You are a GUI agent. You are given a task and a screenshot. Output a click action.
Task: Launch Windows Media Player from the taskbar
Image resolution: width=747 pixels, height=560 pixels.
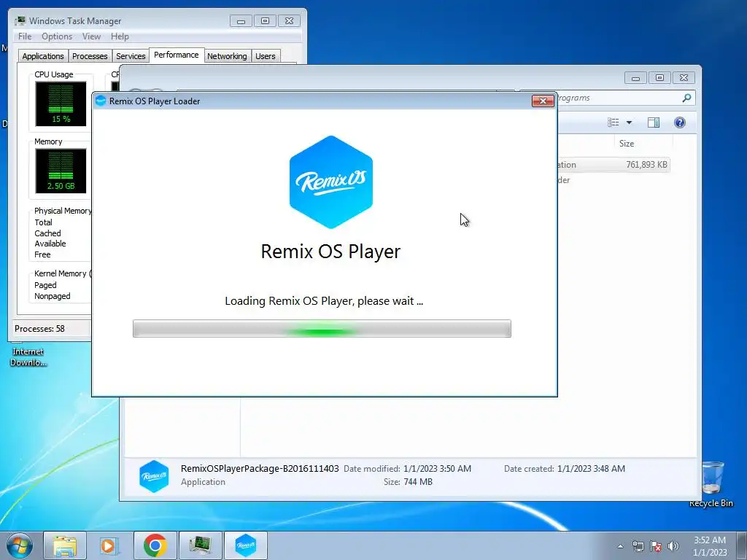point(108,545)
